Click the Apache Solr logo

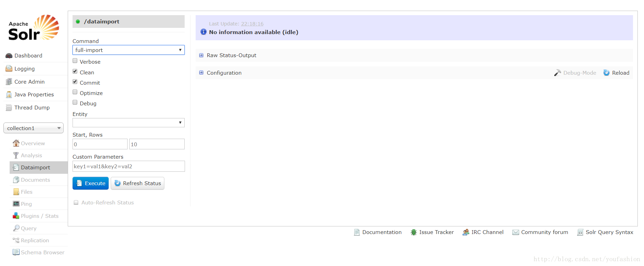point(34,28)
